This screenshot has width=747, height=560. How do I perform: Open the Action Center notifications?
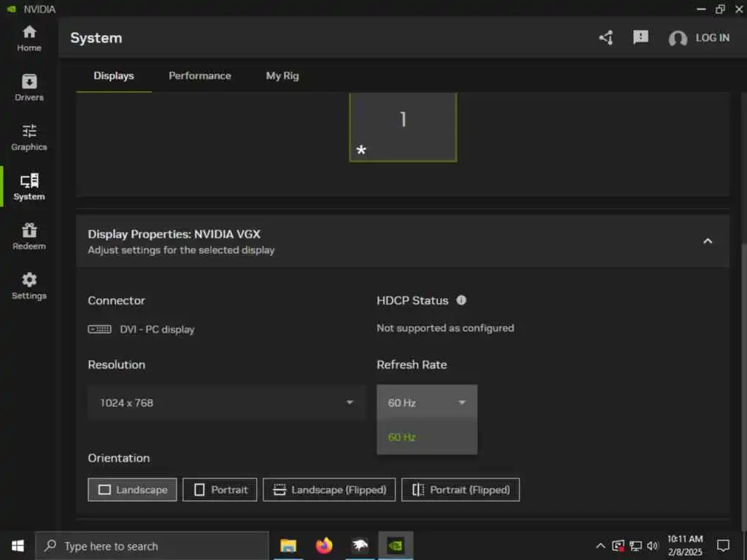pyautogui.click(x=723, y=545)
